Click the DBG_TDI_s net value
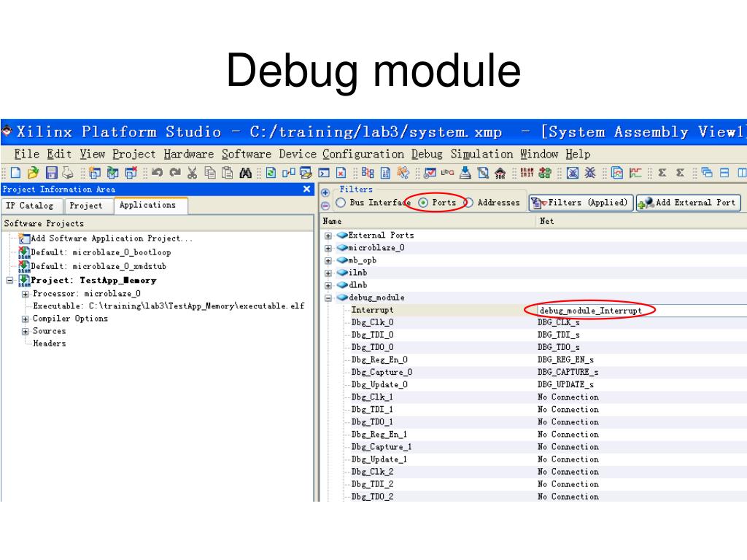The image size is (747, 560). coord(558,335)
